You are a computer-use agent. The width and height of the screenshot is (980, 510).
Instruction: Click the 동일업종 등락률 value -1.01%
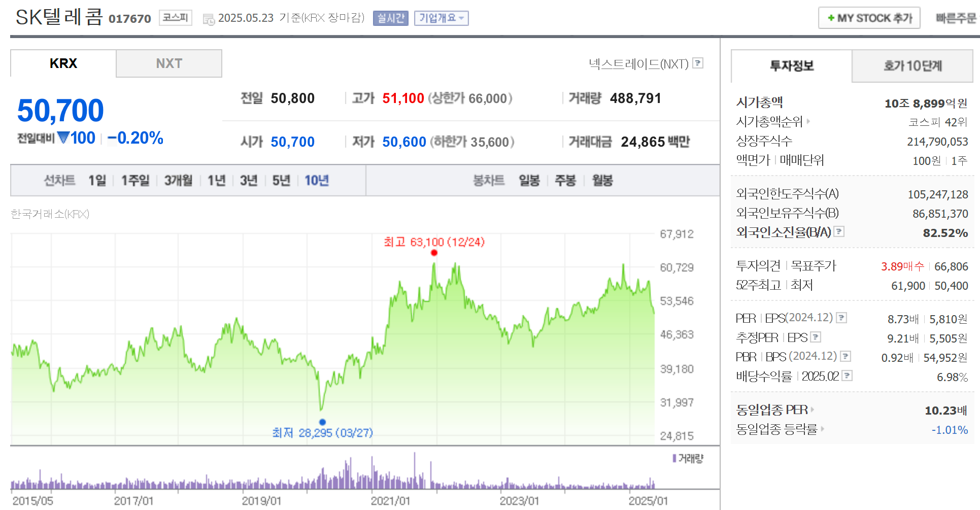tap(950, 430)
